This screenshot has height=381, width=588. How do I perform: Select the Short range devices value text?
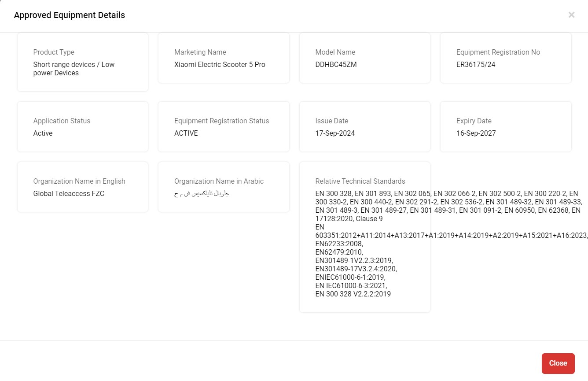tap(73, 69)
